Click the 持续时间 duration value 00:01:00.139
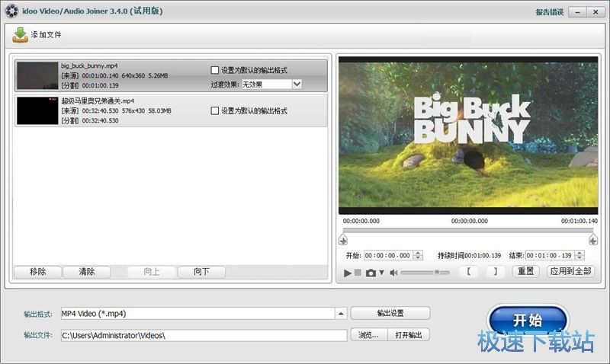This screenshot has height=364, width=610. (483, 256)
